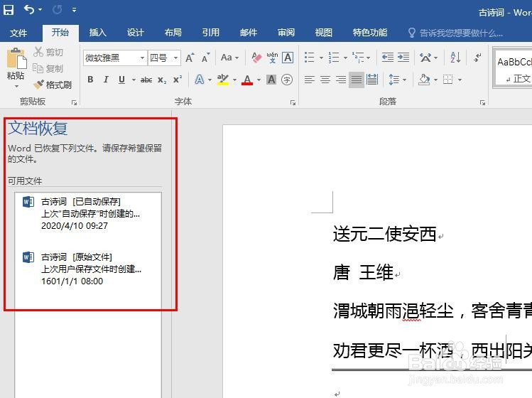Viewport: 532px width, 398px height.
Task: Open the clipboard pane launcher
Action: 75,102
